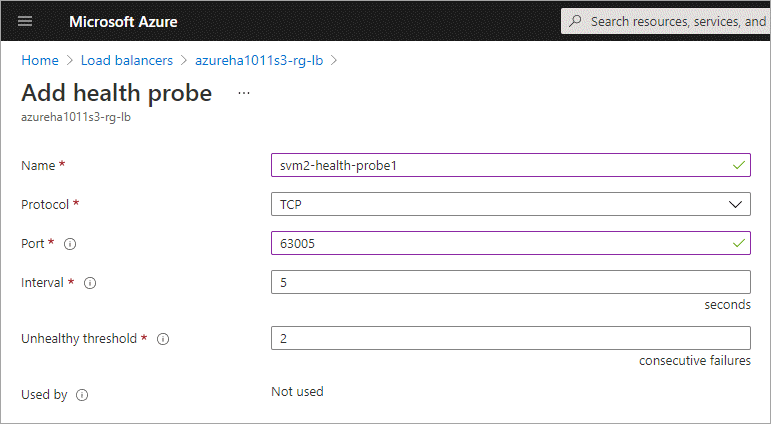This screenshot has width=771, height=424.
Task: Click the Unhealthy threshold info icon
Action: pyautogui.click(x=164, y=339)
